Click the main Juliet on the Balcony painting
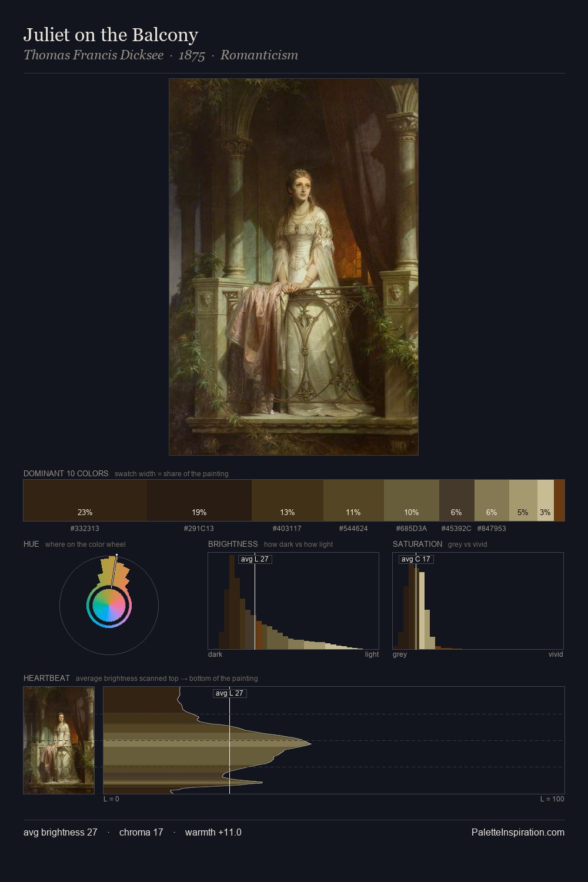This screenshot has width=588, height=882. point(293,267)
